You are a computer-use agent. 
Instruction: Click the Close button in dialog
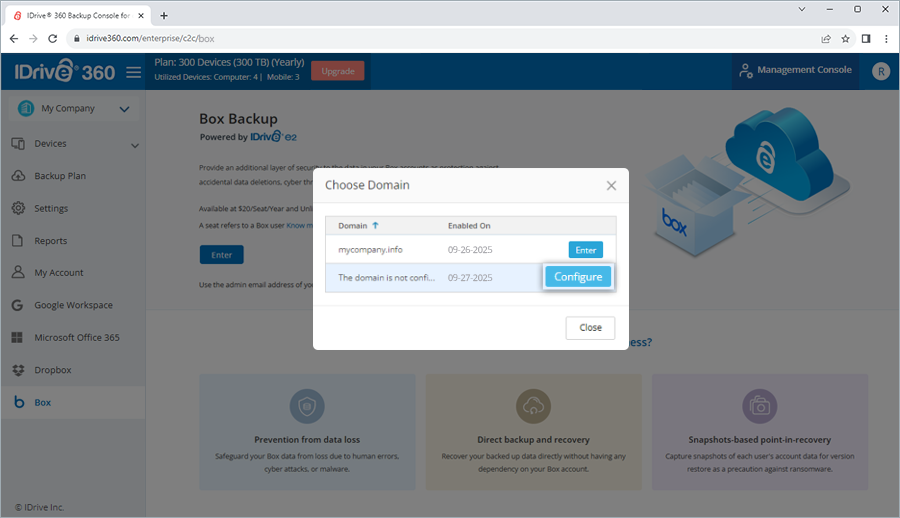point(590,327)
